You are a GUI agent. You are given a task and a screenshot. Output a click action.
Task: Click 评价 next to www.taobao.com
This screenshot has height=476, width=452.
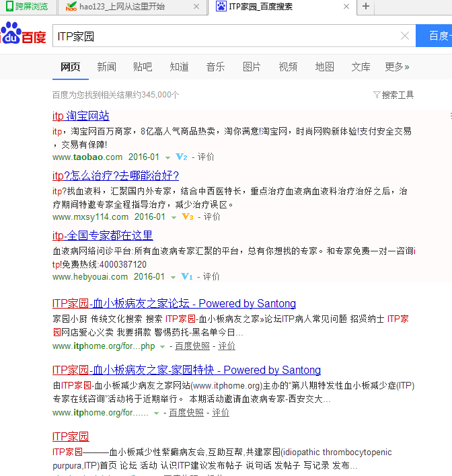tap(206, 157)
